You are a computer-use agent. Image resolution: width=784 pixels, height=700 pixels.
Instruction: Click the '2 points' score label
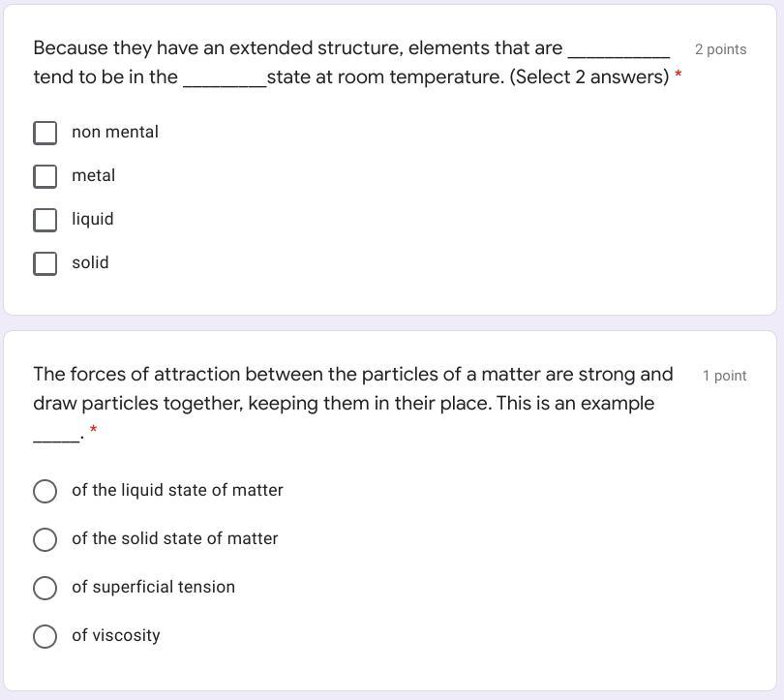click(720, 49)
